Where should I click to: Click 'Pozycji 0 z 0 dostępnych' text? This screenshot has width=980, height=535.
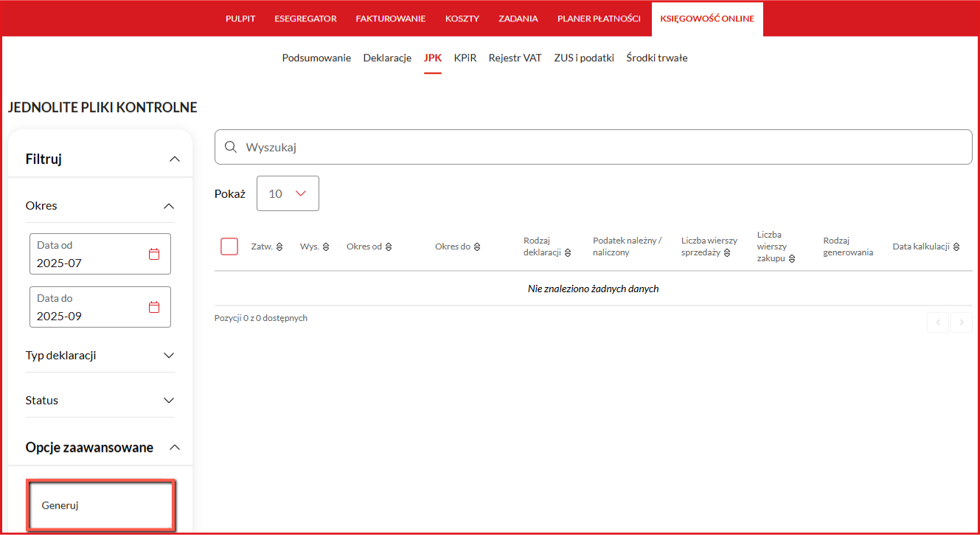[261, 318]
